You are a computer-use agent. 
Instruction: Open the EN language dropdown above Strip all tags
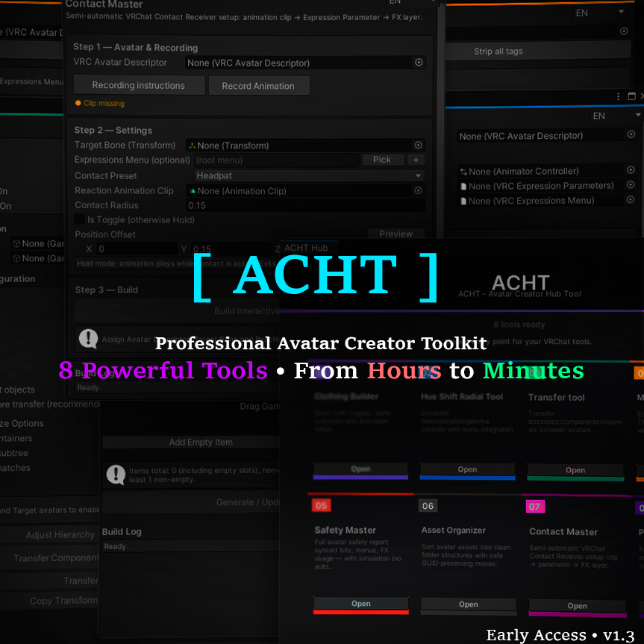[600, 13]
